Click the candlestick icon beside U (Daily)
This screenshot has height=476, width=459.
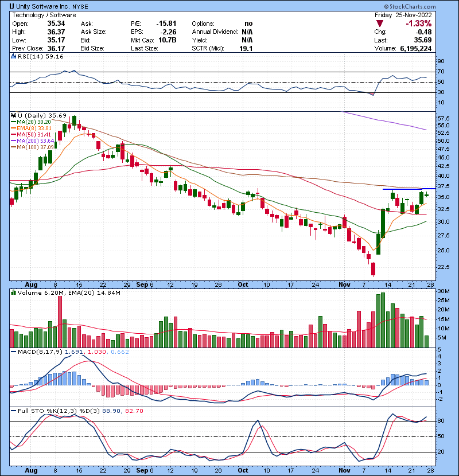(x=13, y=115)
